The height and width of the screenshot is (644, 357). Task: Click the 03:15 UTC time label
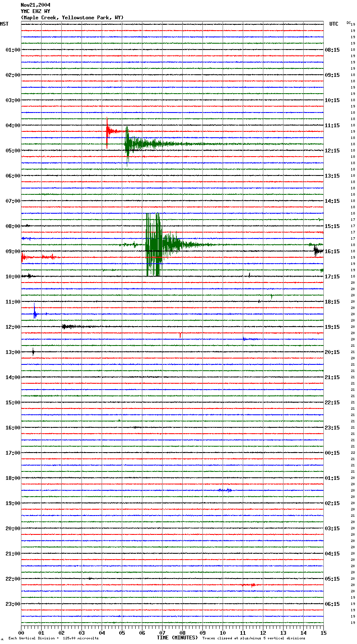[332, 529]
